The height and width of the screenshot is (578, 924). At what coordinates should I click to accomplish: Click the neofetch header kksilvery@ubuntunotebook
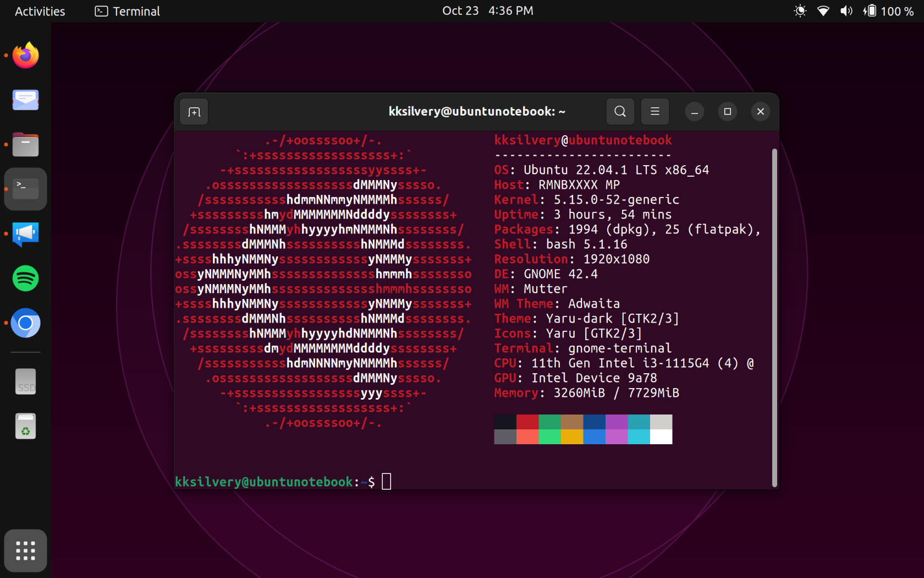click(583, 140)
